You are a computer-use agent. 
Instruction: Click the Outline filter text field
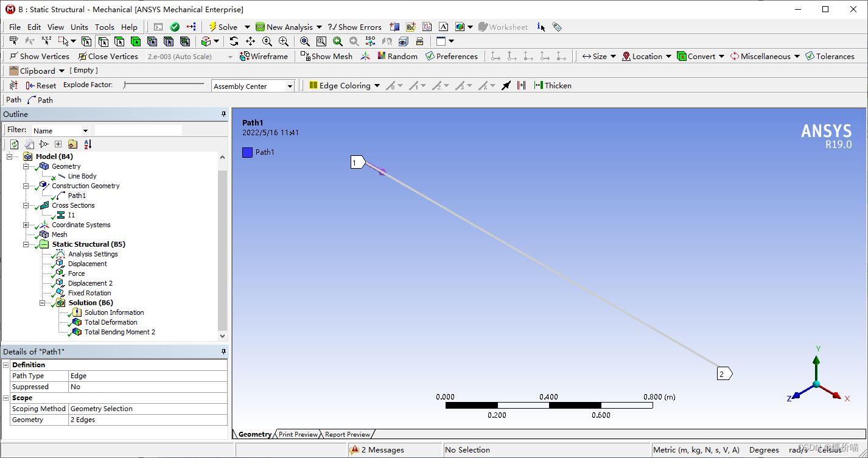tap(138, 130)
